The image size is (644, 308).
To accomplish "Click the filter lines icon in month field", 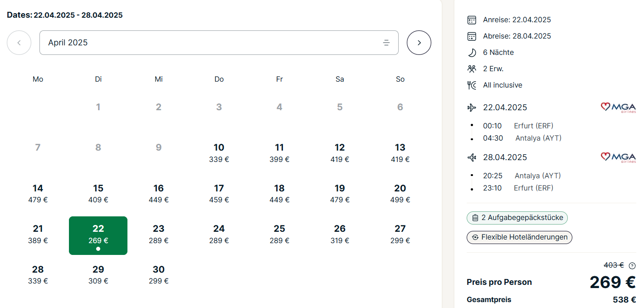I will (386, 43).
